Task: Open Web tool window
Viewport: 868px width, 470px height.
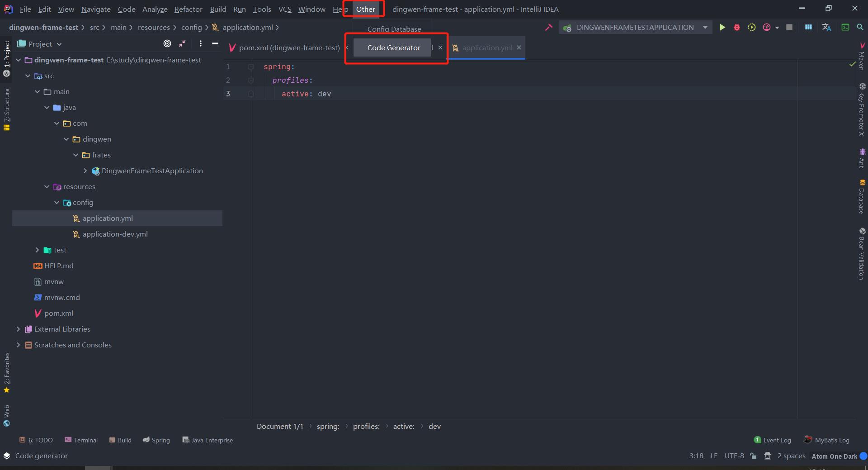Action: (x=6, y=416)
